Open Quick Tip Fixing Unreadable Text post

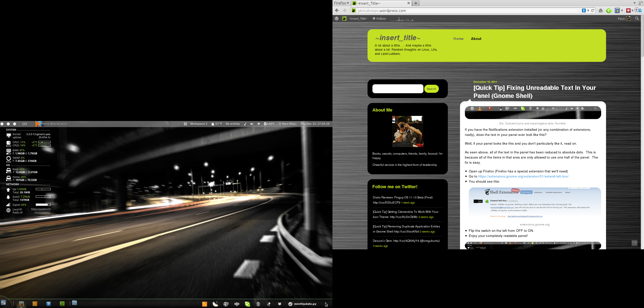[535, 92]
